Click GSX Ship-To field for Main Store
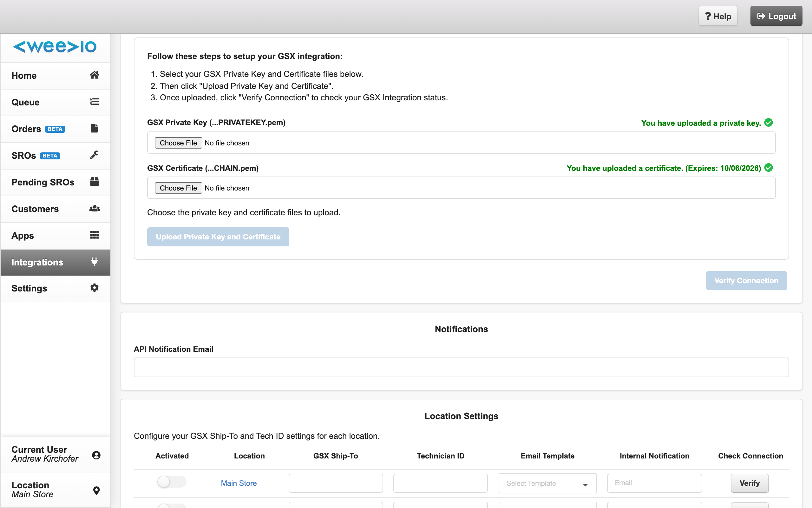 pos(336,483)
